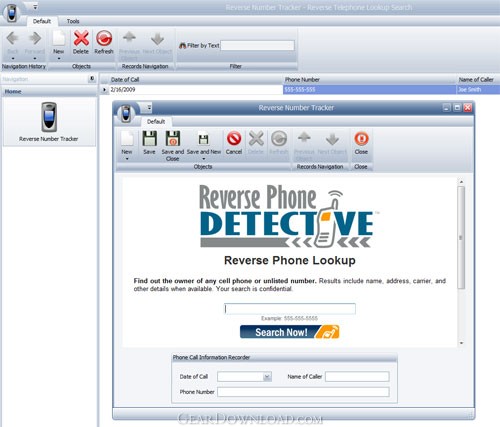Image resolution: width=500 pixels, height=427 pixels.
Task: Open the Back button dropdown arrow
Action: (13, 59)
